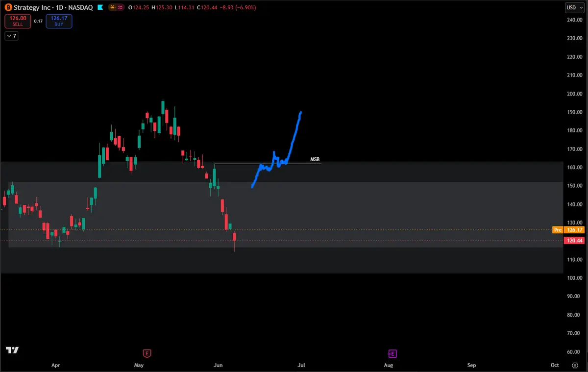588x372 pixels.
Task: Click the TradingView logo
Action: coord(12,350)
